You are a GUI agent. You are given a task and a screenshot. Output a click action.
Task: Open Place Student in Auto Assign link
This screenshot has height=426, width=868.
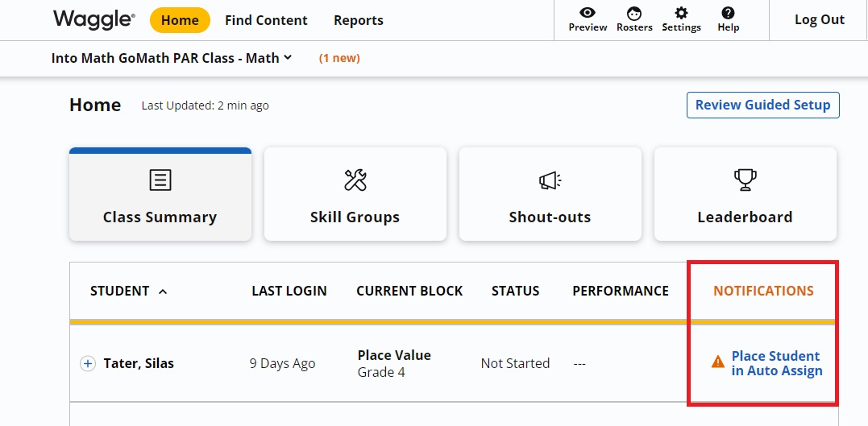point(777,363)
